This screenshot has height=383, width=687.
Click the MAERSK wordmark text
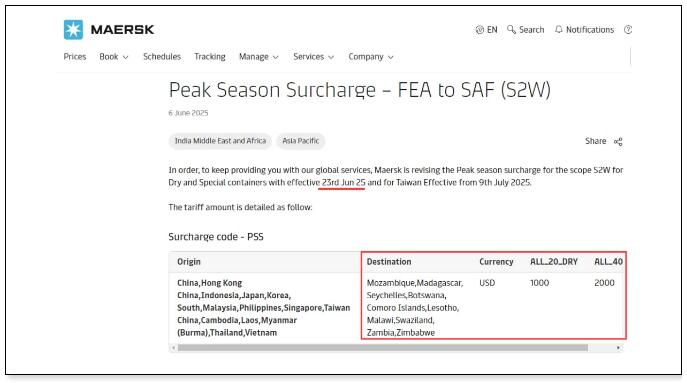pyautogui.click(x=122, y=30)
